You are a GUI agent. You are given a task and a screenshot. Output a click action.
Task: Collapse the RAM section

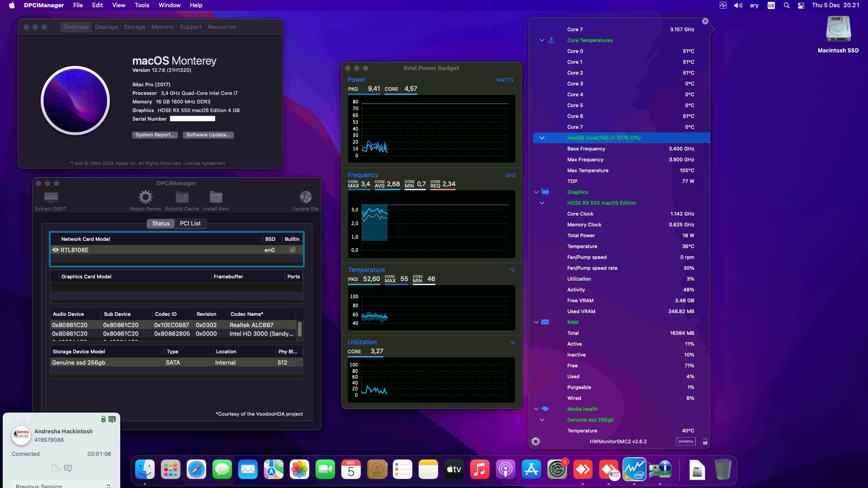pos(536,322)
